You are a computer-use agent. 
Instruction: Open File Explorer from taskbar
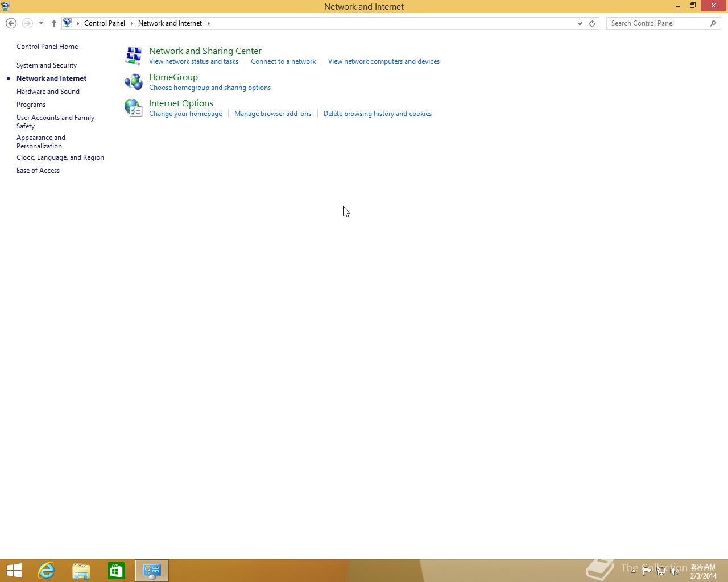[x=81, y=571]
